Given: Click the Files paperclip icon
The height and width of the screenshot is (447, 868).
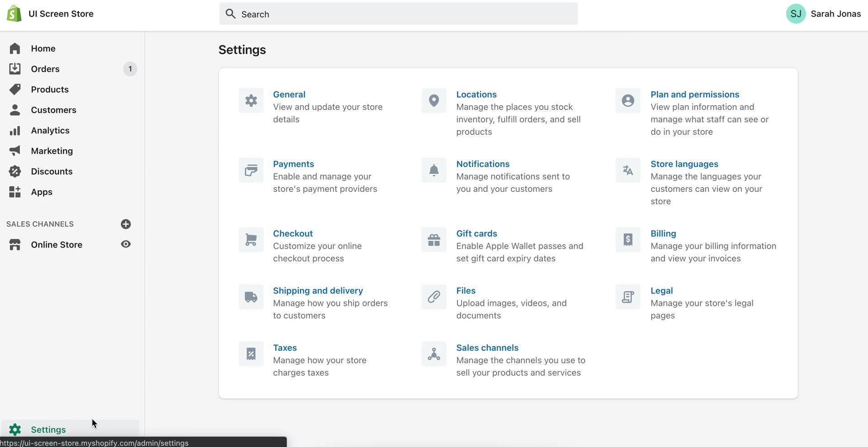Looking at the screenshot, I should [434, 297].
